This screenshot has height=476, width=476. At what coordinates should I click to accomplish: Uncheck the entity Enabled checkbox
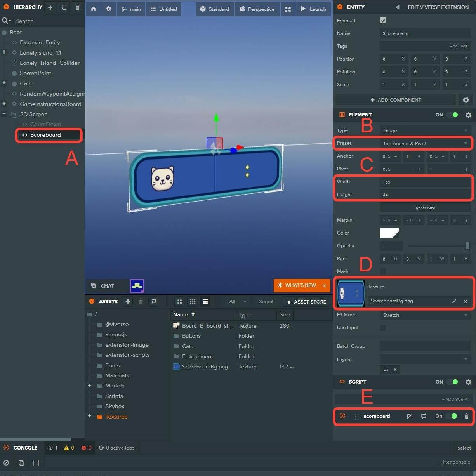tap(383, 21)
